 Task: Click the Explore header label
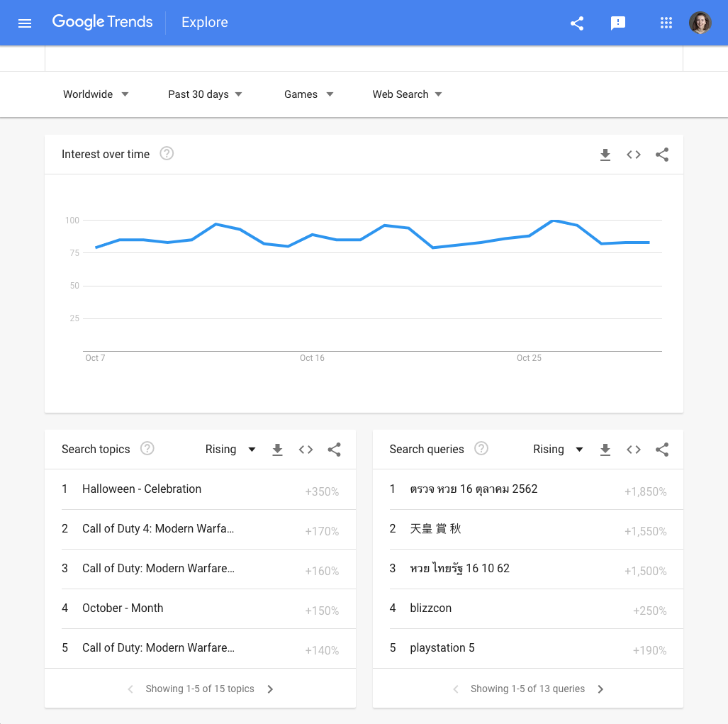(205, 22)
